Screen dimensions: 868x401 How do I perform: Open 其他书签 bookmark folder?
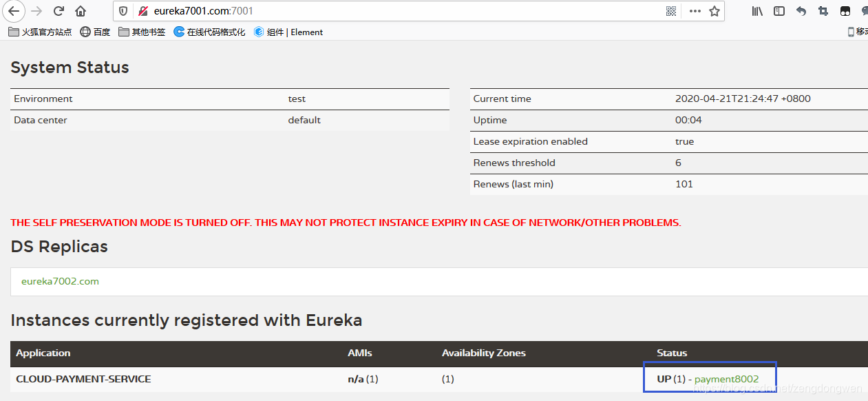[x=142, y=32]
